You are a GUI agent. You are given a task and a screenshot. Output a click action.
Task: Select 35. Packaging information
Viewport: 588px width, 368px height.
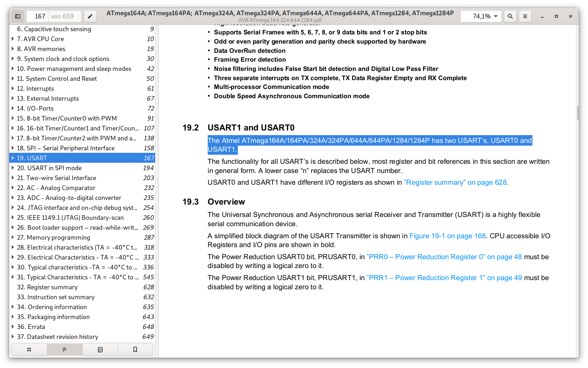click(x=82, y=317)
